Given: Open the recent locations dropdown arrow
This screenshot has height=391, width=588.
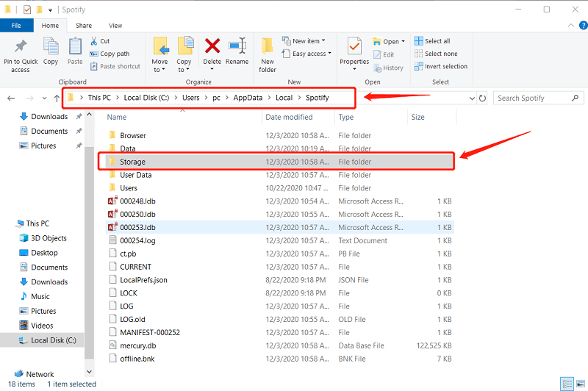Looking at the screenshot, I should coord(44,98).
